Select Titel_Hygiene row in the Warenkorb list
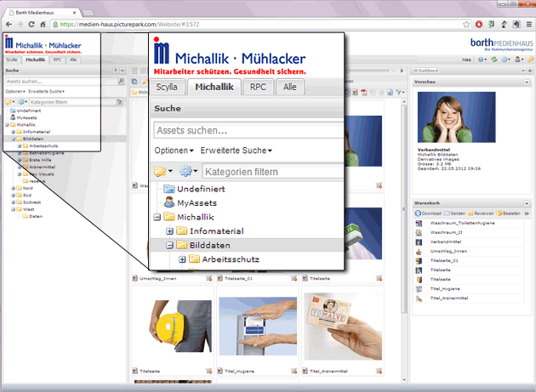Screen dimensions: 536x392 469,289
